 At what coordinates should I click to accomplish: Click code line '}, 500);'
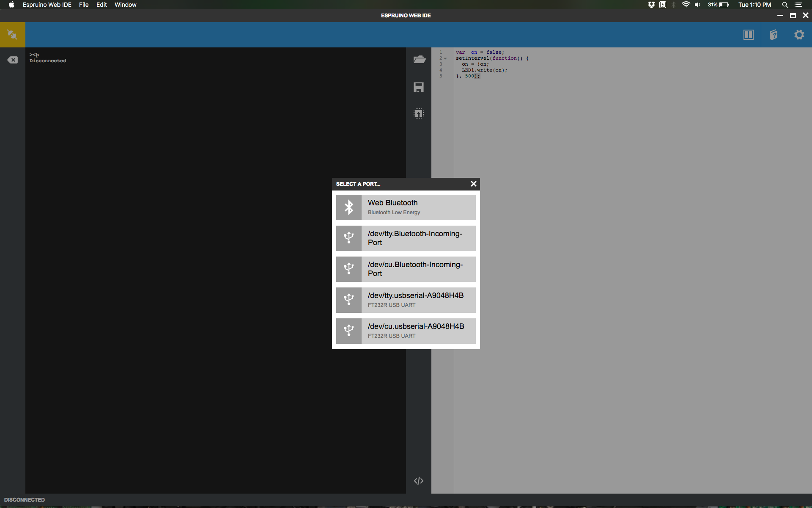click(468, 76)
